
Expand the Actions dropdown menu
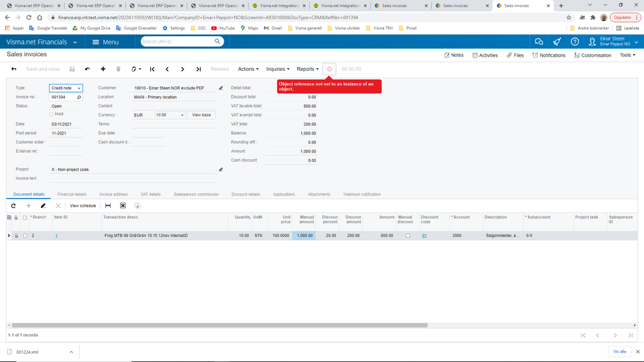tap(248, 69)
